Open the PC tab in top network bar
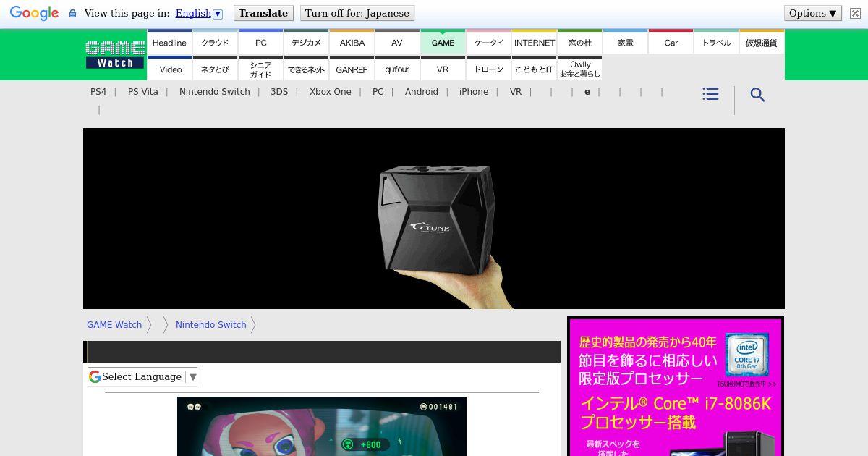Screen dimensions: 868x456 click(260, 42)
